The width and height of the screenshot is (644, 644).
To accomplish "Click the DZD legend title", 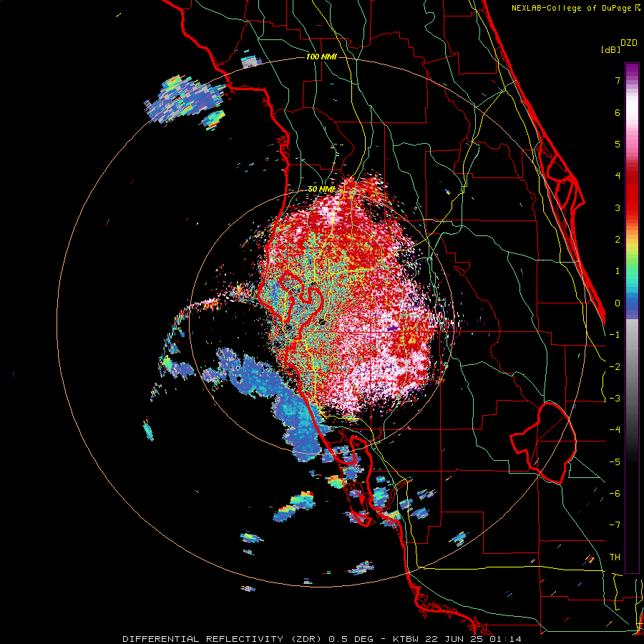I will (x=629, y=43).
